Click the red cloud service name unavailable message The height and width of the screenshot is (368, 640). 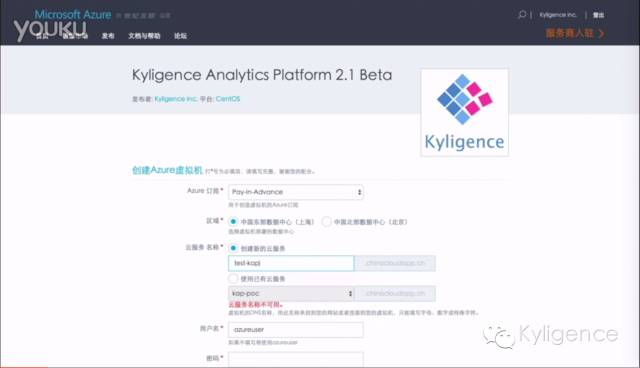pos(256,304)
